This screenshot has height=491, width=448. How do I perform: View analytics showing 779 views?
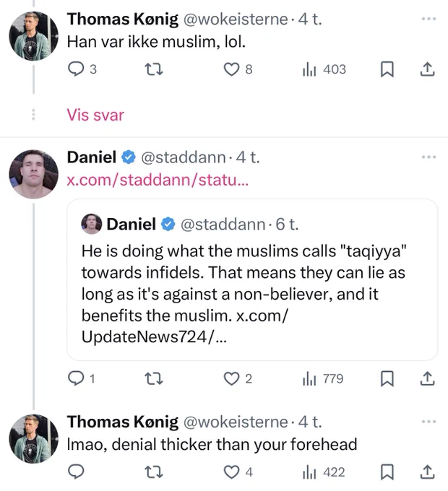tap(323, 378)
